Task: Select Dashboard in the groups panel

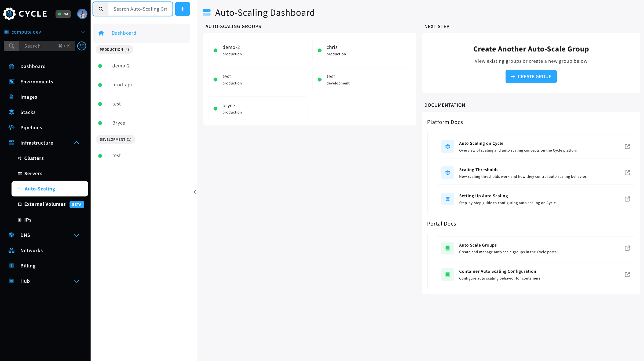Action: pos(141,33)
